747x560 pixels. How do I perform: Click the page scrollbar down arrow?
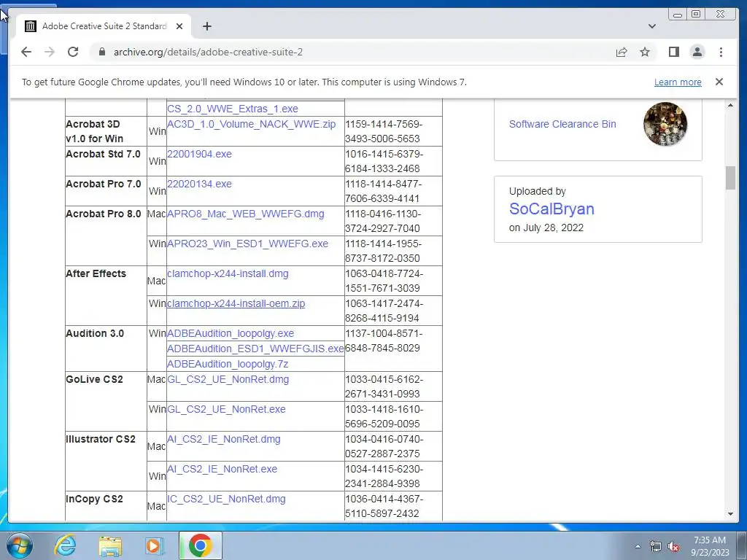[x=730, y=514]
